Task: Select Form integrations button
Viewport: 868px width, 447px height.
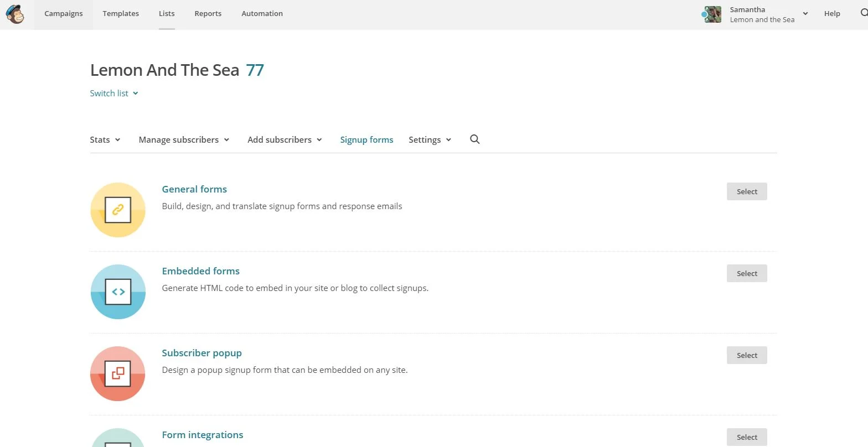Action: [747, 437]
